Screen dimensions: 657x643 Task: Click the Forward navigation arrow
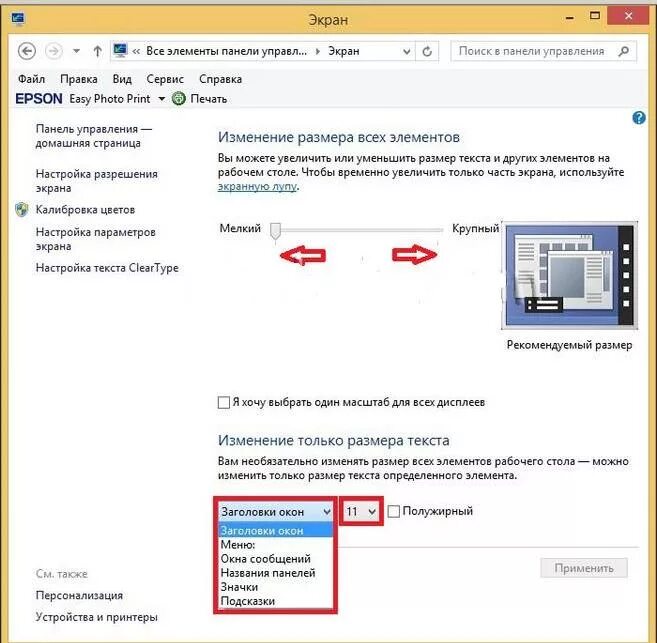(54, 52)
